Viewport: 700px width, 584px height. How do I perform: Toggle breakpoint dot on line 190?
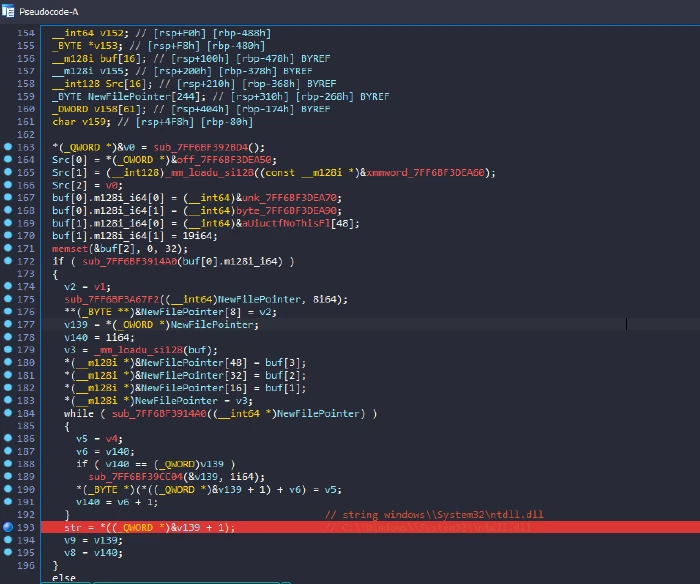click(8, 488)
